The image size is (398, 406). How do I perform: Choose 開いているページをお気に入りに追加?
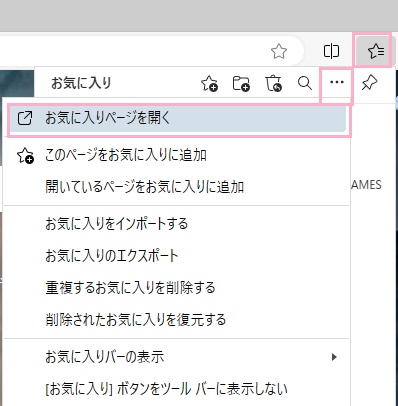177,187
